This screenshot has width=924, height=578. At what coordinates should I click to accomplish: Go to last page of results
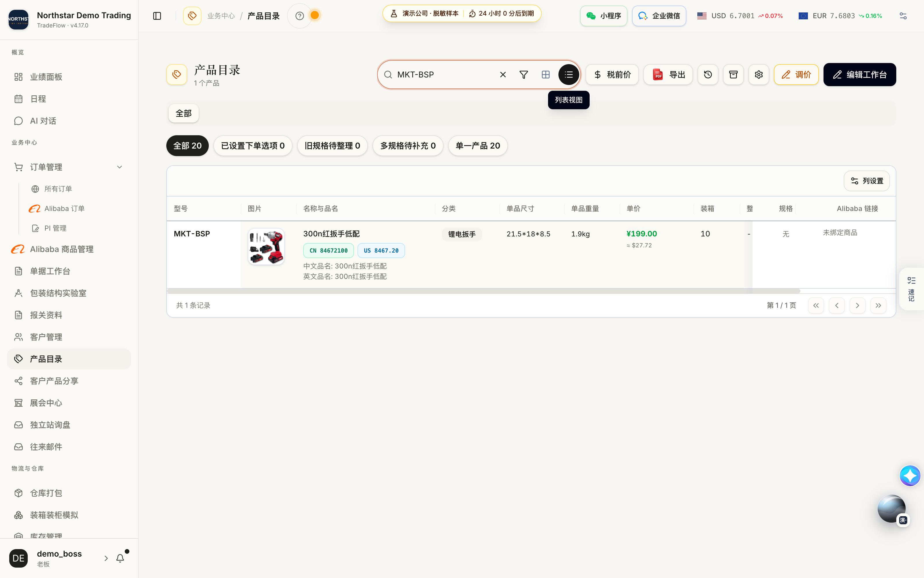878,305
